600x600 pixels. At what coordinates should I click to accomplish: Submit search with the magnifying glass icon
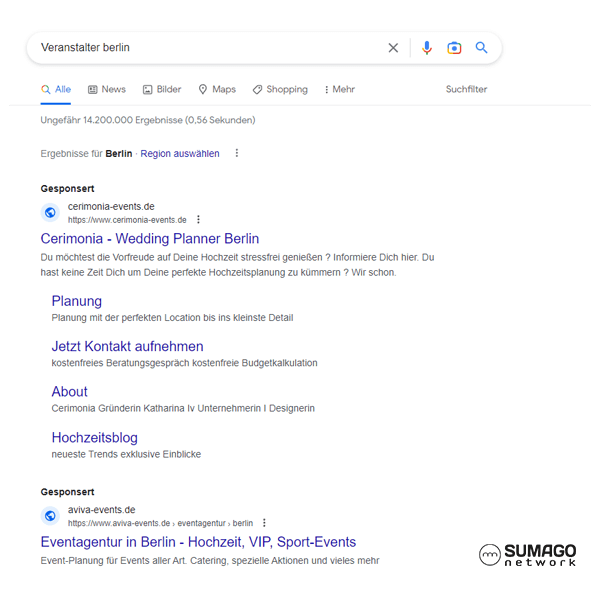(x=481, y=47)
